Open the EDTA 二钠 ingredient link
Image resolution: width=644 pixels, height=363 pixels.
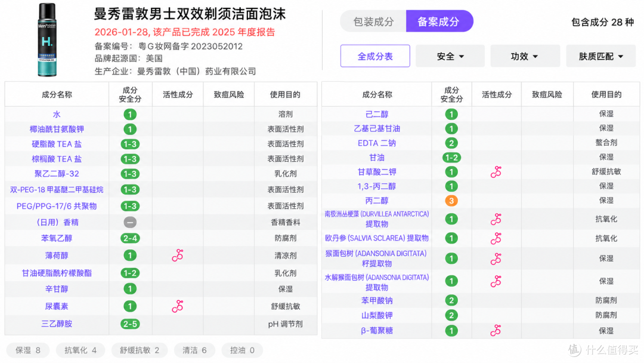tap(377, 143)
